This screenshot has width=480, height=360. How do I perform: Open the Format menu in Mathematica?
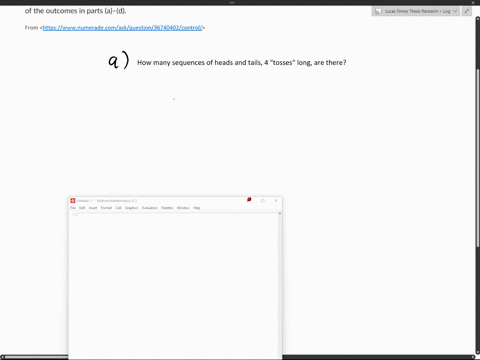click(106, 208)
